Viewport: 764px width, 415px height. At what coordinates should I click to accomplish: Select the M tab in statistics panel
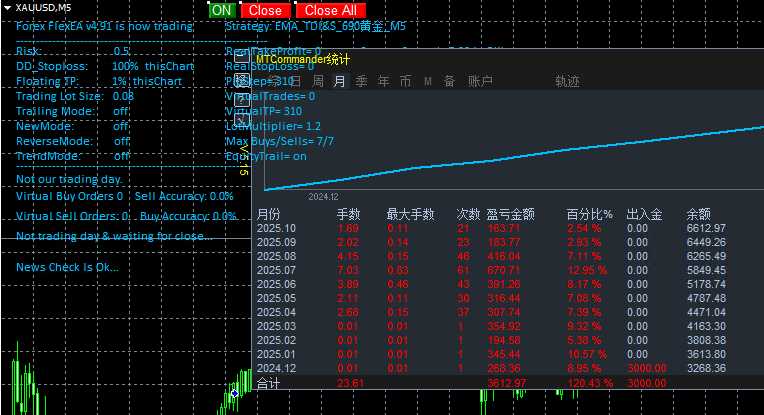pyautogui.click(x=428, y=81)
